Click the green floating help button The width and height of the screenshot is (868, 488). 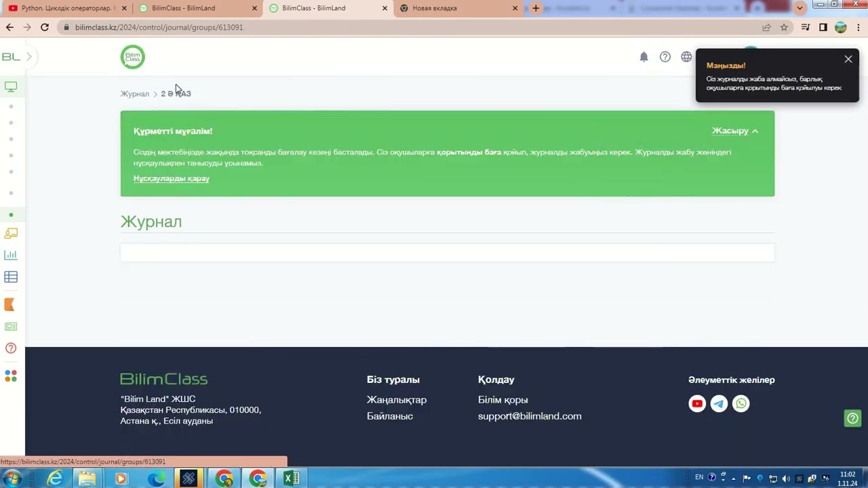853,418
